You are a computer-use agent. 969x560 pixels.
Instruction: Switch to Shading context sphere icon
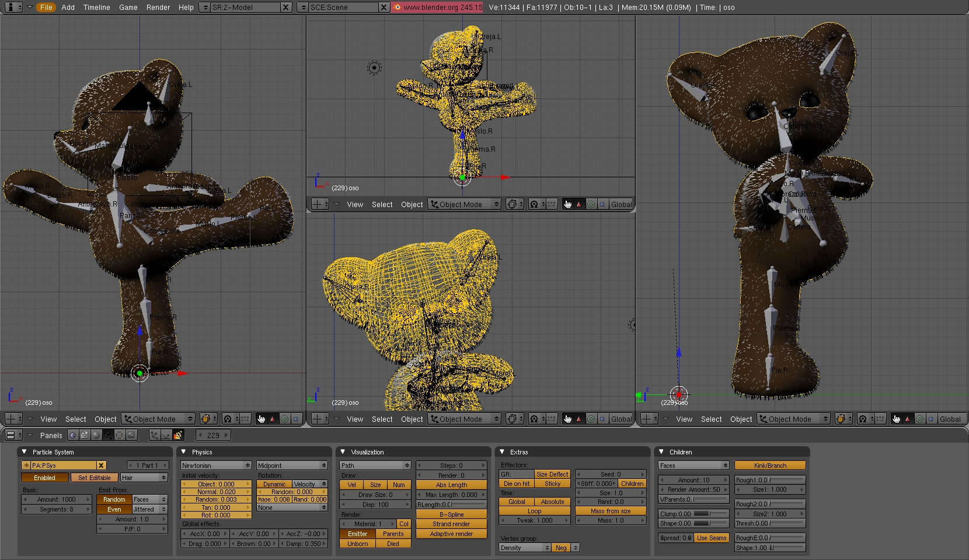(x=96, y=435)
